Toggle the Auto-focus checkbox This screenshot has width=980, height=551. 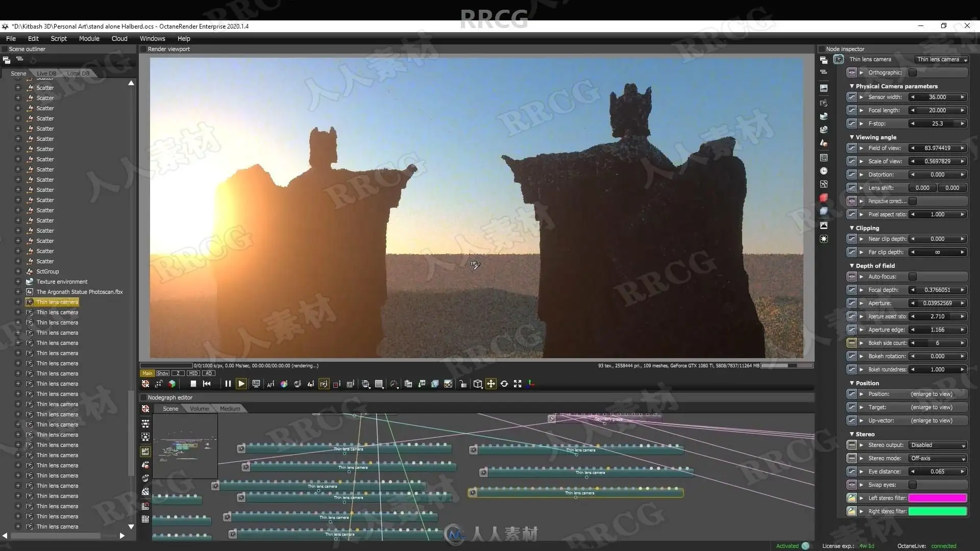pyautogui.click(x=913, y=277)
